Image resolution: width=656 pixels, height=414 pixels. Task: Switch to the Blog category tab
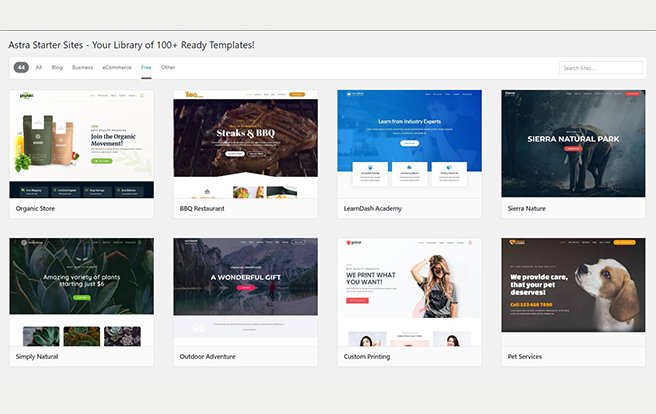[x=57, y=68]
